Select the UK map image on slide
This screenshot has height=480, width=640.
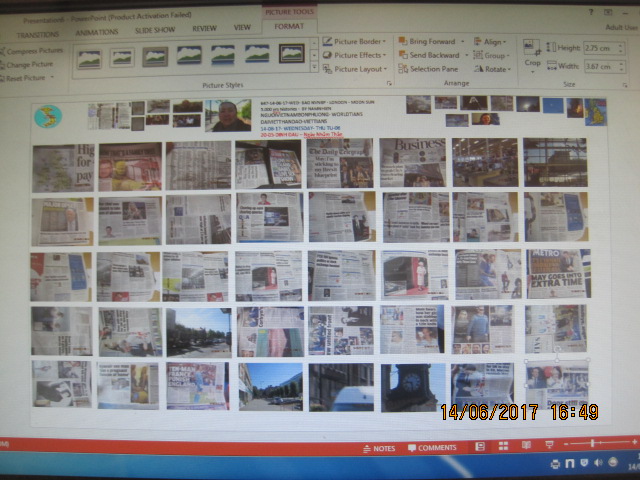tap(596, 112)
